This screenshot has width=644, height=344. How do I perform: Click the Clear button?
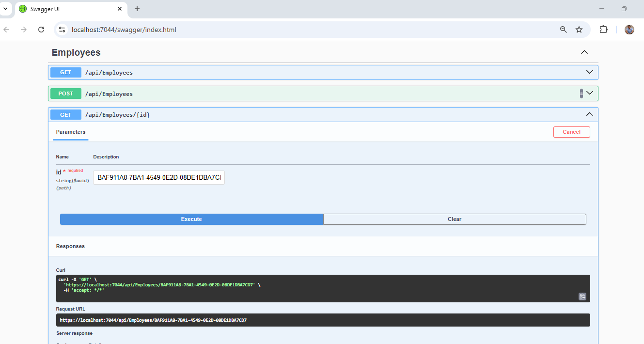[x=454, y=219]
